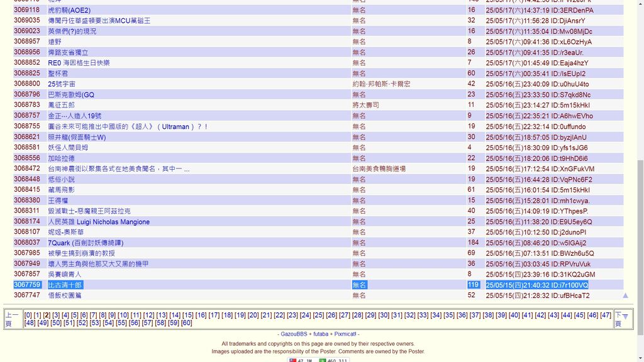This screenshot has width=644, height=362.
Task: Click timestamp with ID:u0huU4to
Action: click(x=537, y=84)
